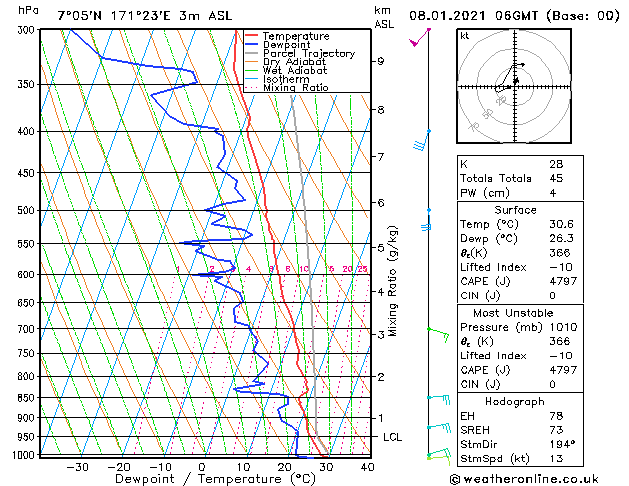Click the 5 km altitude tick label

380,247
